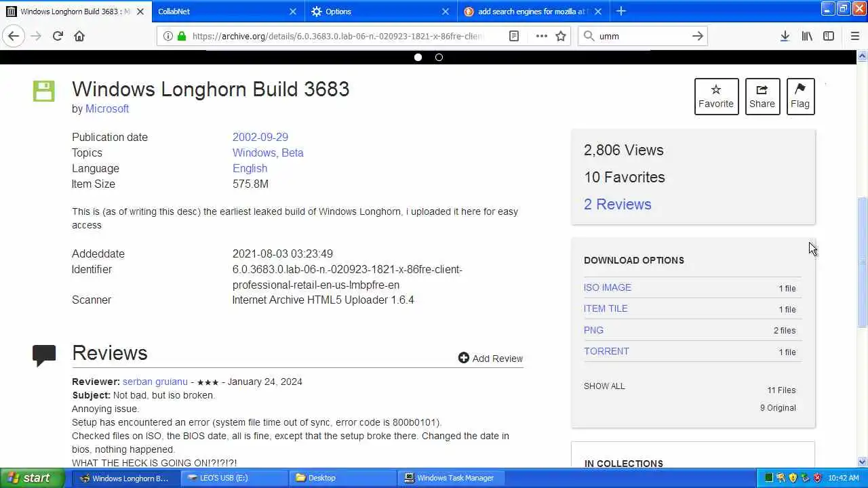Open the PNG download option
The height and width of the screenshot is (488, 868).
[593, 330]
